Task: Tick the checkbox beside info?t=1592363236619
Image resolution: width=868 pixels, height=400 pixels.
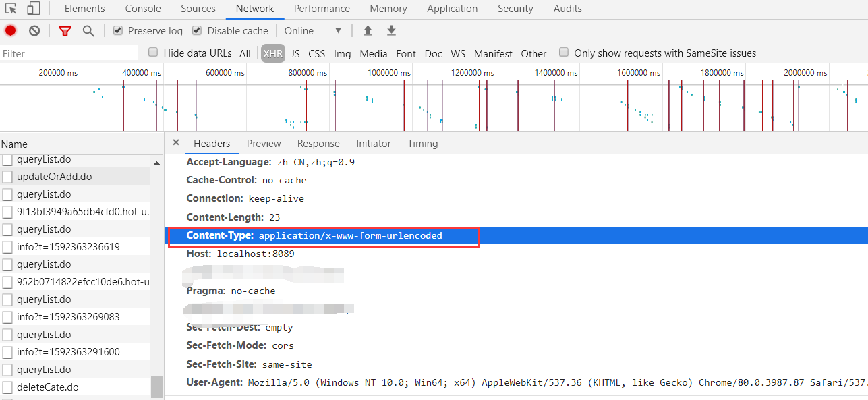Action: [x=7, y=247]
